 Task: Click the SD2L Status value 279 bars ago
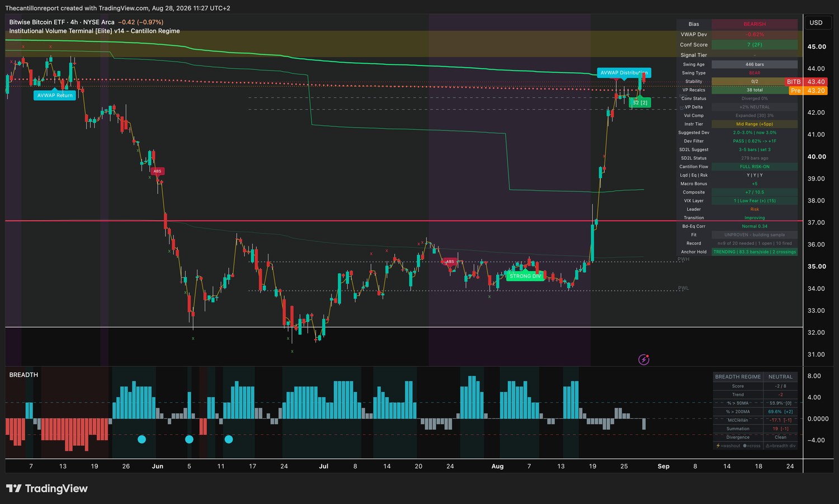click(755, 158)
